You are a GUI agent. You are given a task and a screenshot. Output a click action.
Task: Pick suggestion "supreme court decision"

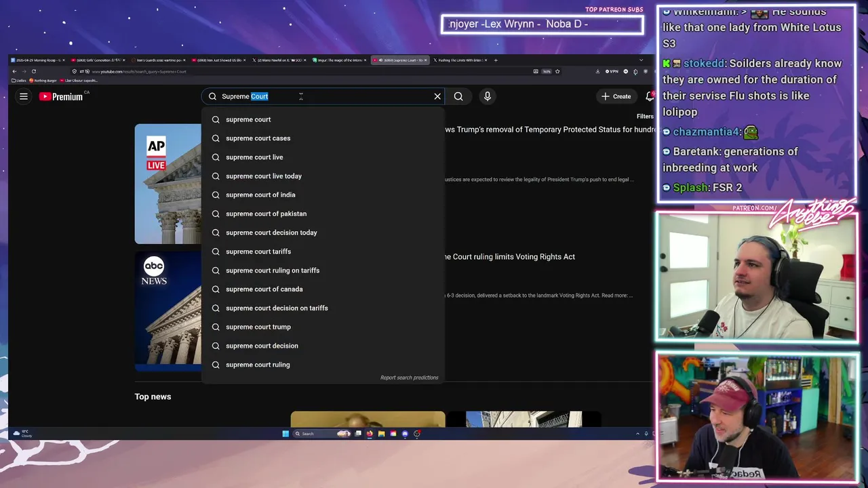click(323, 346)
